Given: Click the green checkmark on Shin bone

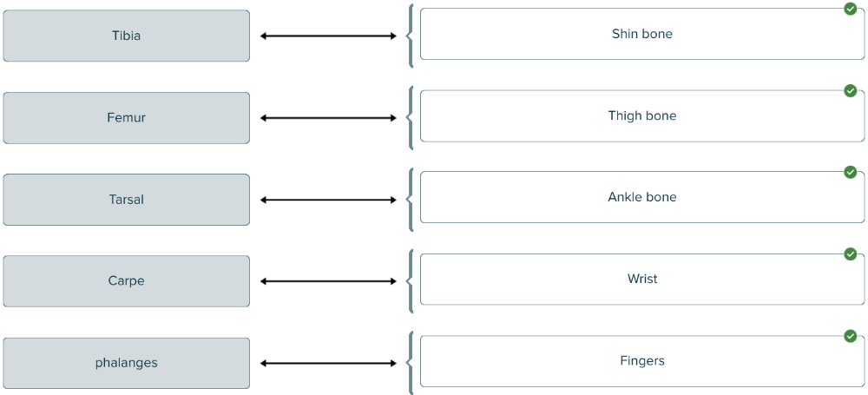Looking at the screenshot, I should [850, 9].
